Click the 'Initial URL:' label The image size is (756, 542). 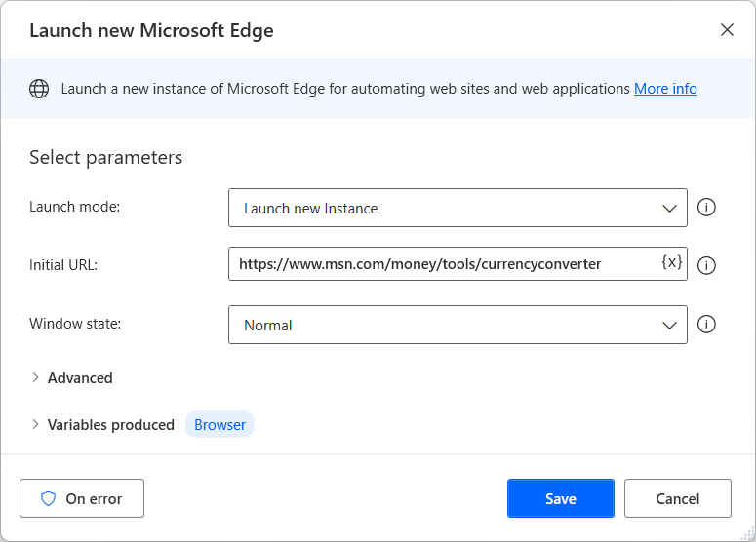tap(63, 265)
